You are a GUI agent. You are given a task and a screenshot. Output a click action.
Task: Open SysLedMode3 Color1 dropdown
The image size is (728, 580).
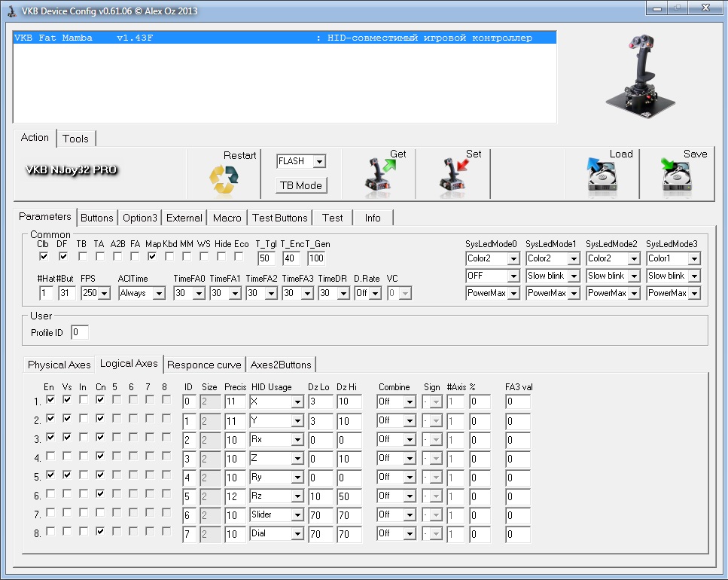[x=673, y=258]
